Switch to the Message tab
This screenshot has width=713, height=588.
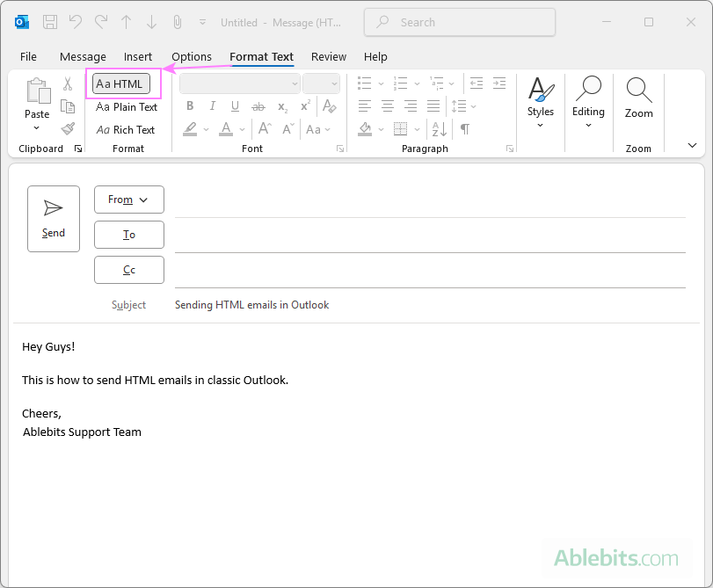pos(83,56)
